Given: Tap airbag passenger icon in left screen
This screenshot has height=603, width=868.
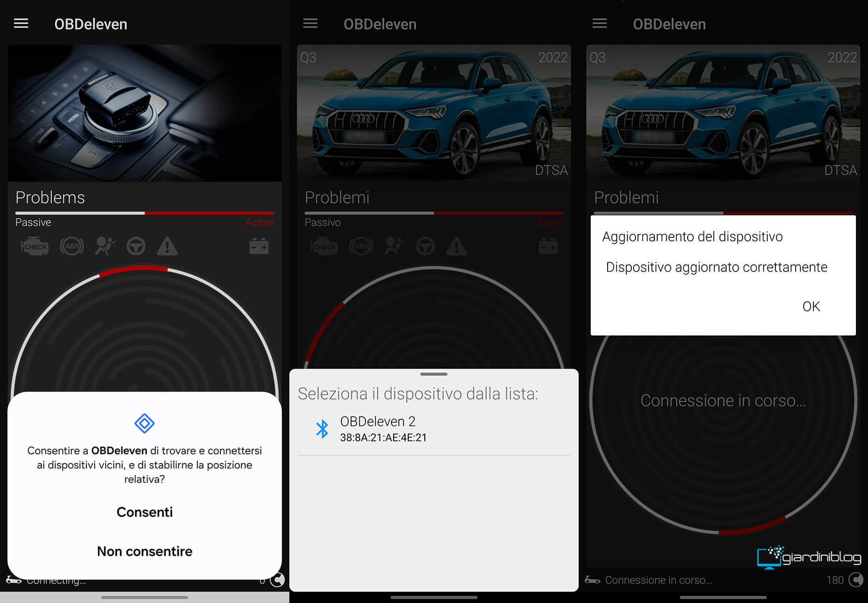Looking at the screenshot, I should [x=105, y=247].
